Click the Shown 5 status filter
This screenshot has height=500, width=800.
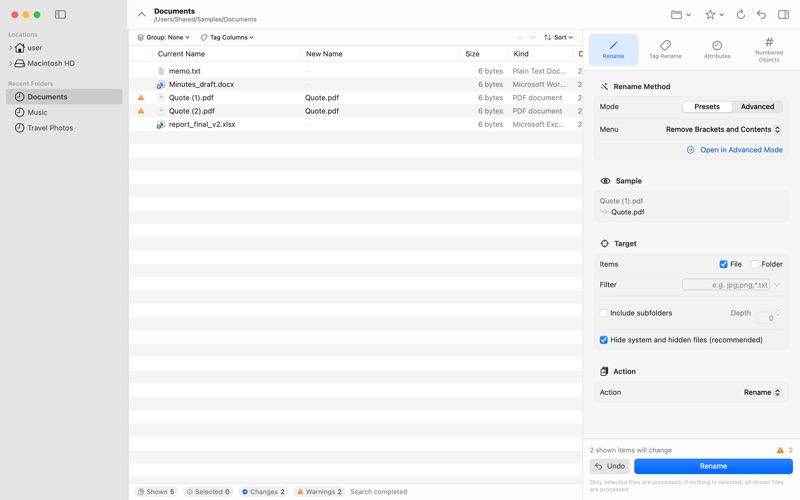[x=156, y=492]
